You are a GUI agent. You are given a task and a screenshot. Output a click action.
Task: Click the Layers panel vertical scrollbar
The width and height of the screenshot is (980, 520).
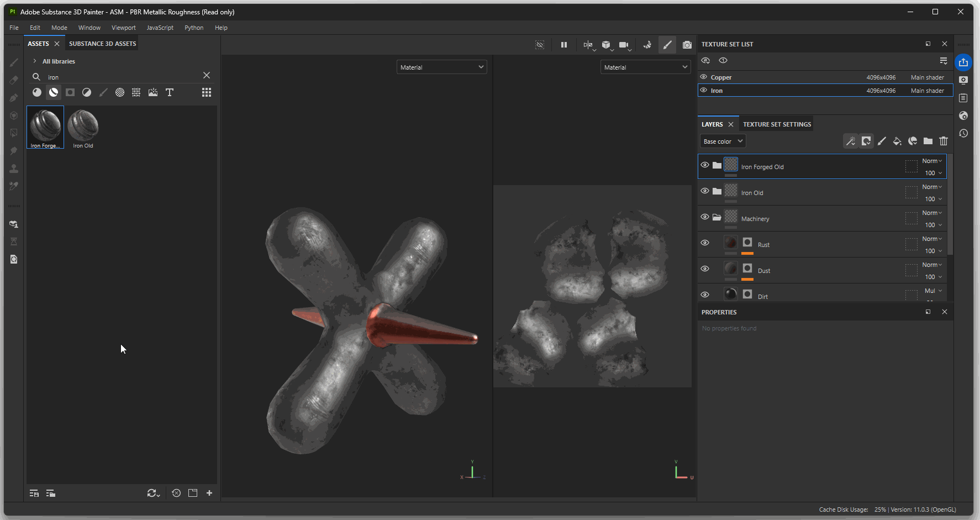pyautogui.click(x=950, y=204)
